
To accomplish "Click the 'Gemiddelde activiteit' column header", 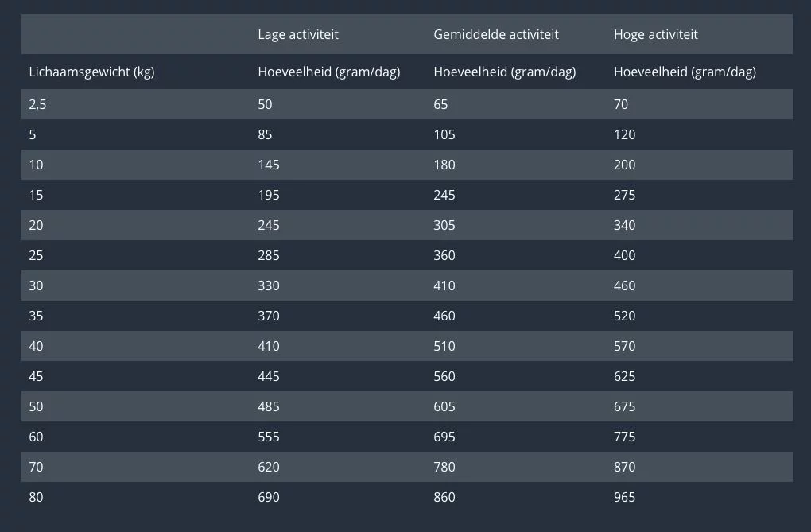I will (496, 34).
